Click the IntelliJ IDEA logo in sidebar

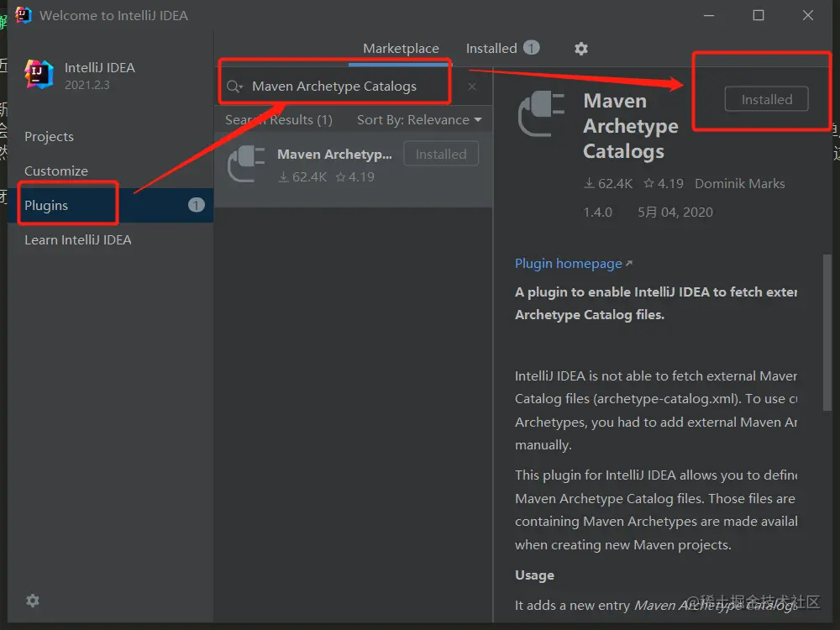pyautogui.click(x=39, y=75)
